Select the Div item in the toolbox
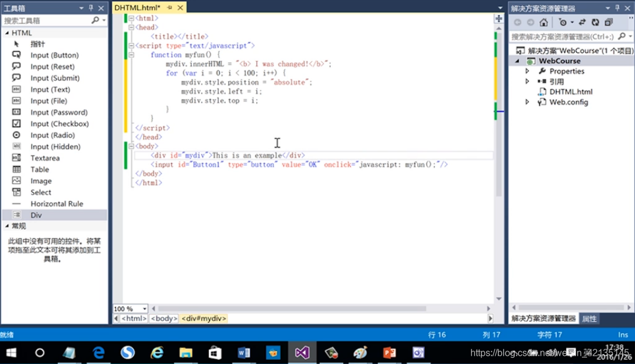 [55, 215]
